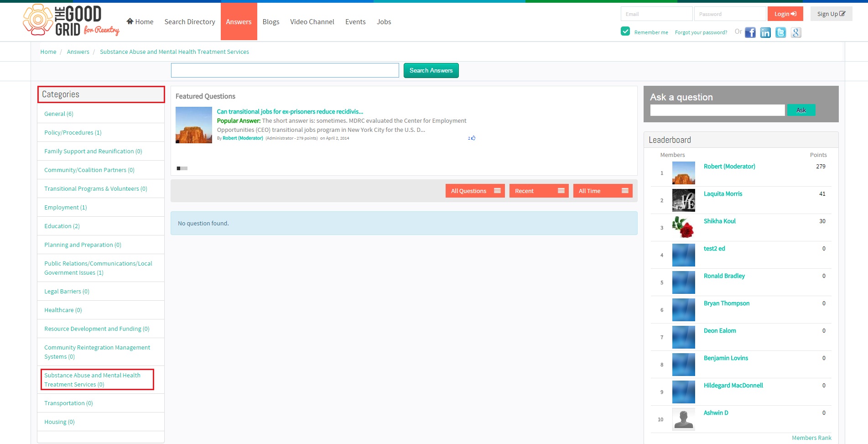The image size is (868, 444).
Task: Click the Sign Up button
Action: (x=831, y=14)
